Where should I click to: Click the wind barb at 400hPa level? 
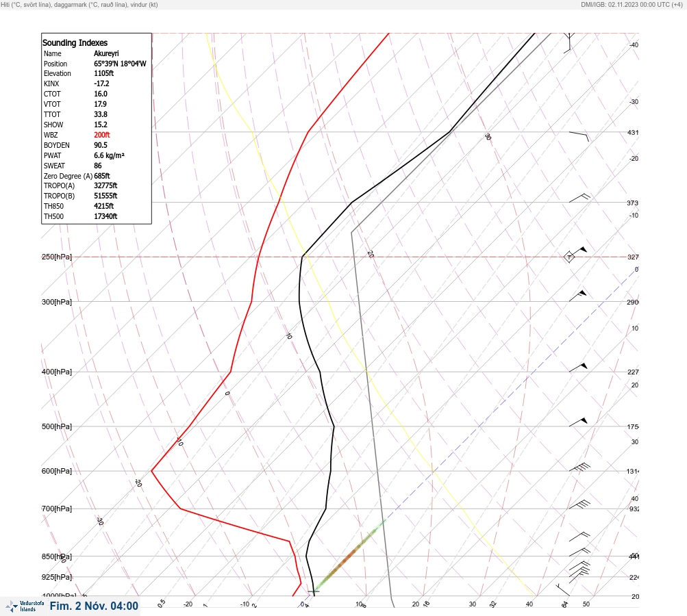[x=578, y=368]
